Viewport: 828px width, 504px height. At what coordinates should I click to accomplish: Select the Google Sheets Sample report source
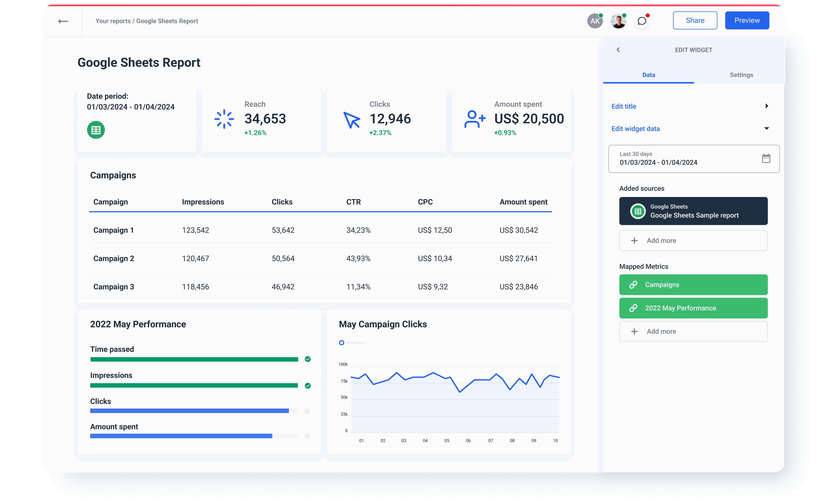[x=693, y=211]
